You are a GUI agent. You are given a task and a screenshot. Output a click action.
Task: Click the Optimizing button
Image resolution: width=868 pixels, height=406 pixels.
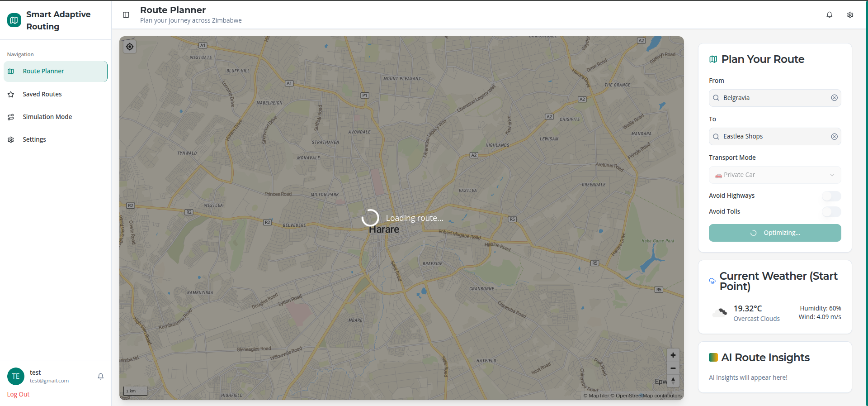coord(775,233)
